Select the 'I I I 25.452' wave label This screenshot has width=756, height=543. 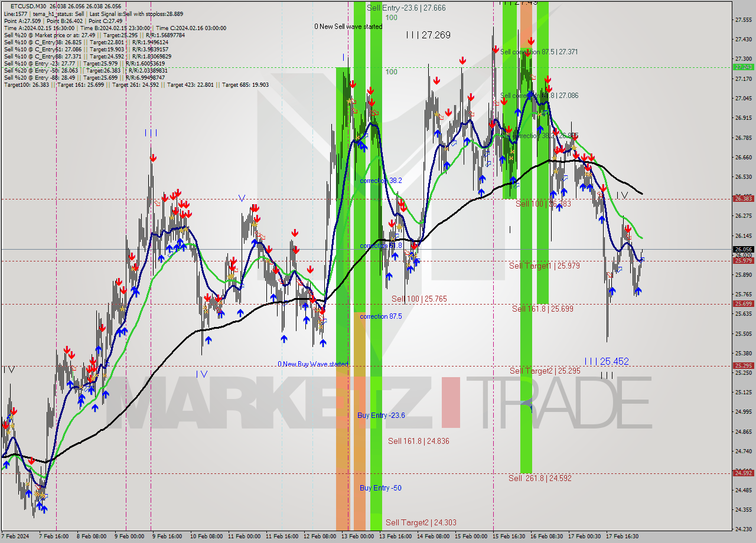point(607,361)
